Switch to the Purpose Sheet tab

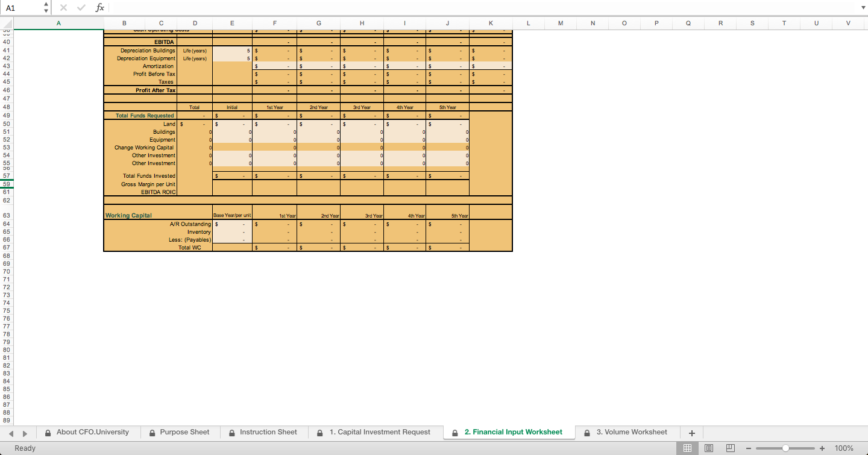tap(180, 432)
